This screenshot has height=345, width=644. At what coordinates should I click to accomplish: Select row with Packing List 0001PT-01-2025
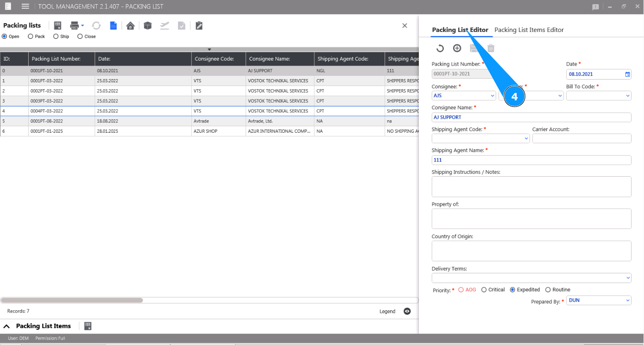coord(46,131)
